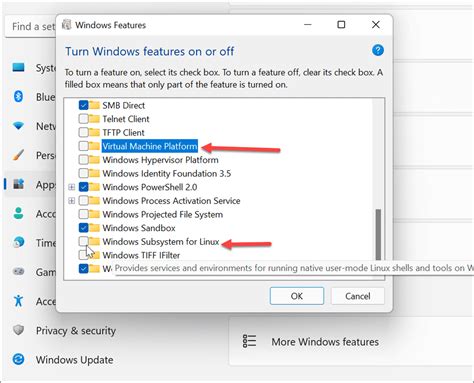Image resolution: width=474 pixels, height=383 pixels.
Task: Select Windows TIFF IFilter row text
Action: [x=141, y=255]
